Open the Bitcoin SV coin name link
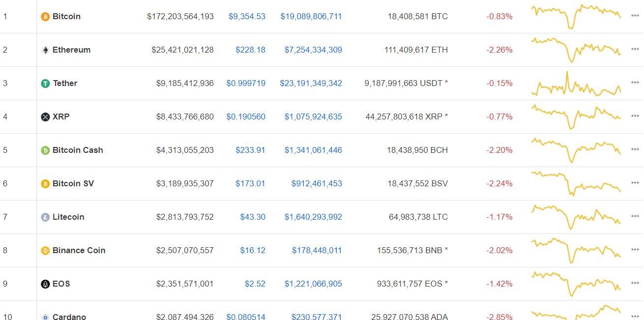 pos(73,183)
